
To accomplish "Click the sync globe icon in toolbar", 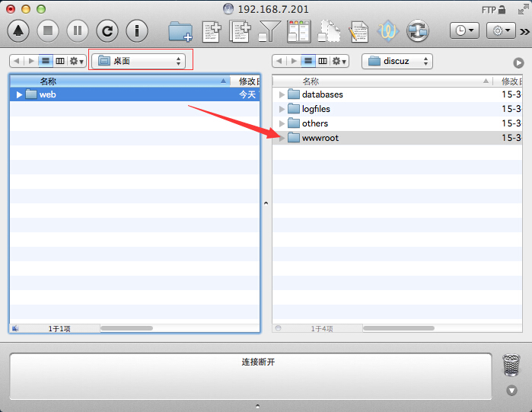I will [417, 31].
